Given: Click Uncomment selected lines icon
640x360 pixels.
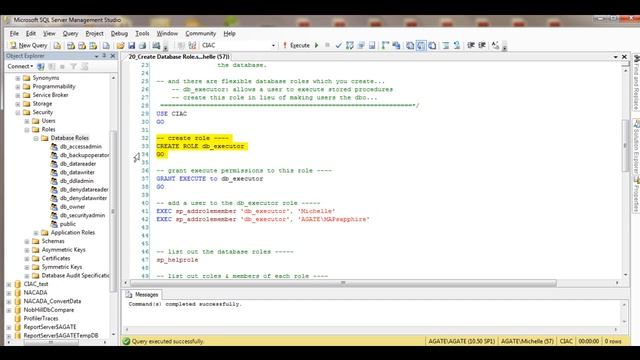Looking at the screenshot, I should (457, 45).
